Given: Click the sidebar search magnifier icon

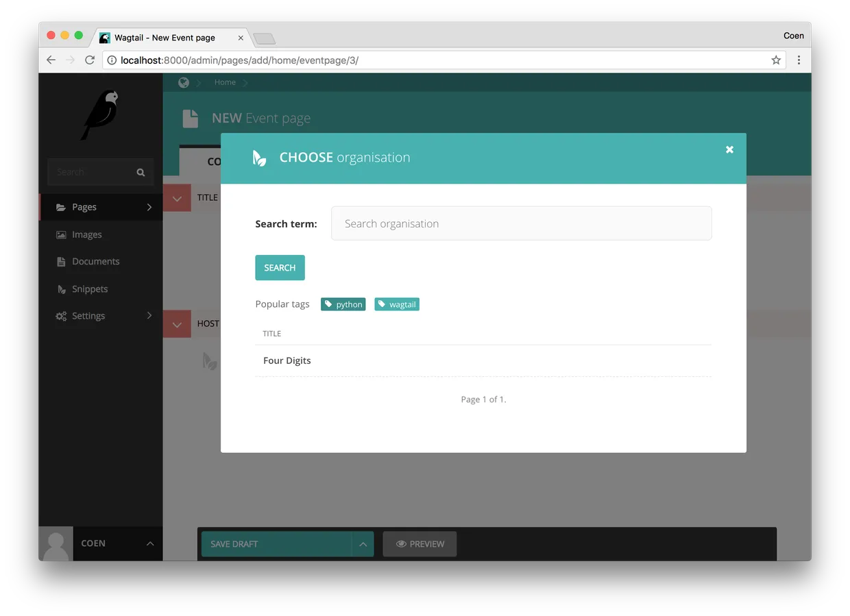Looking at the screenshot, I should point(140,172).
